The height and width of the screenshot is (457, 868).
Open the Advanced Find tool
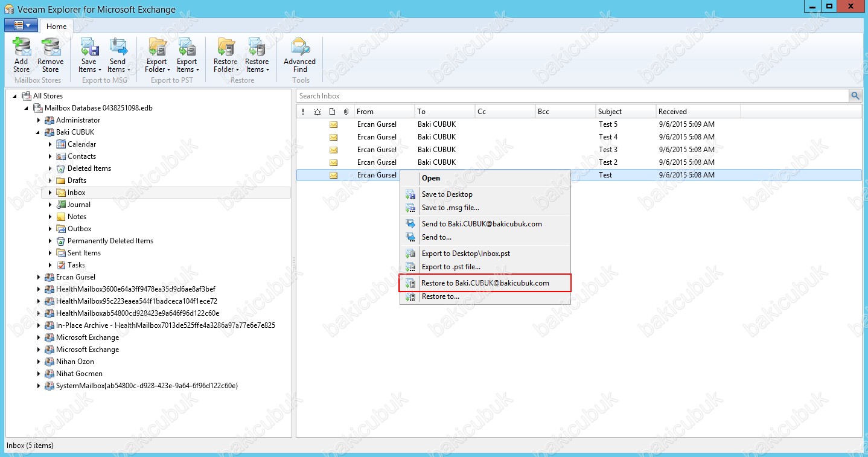pos(300,54)
